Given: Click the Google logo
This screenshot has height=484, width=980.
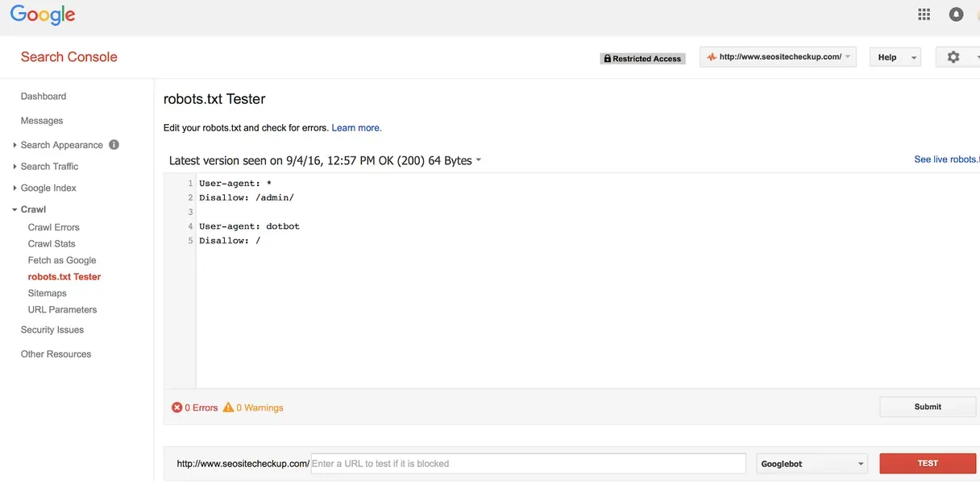Looking at the screenshot, I should pyautogui.click(x=43, y=15).
